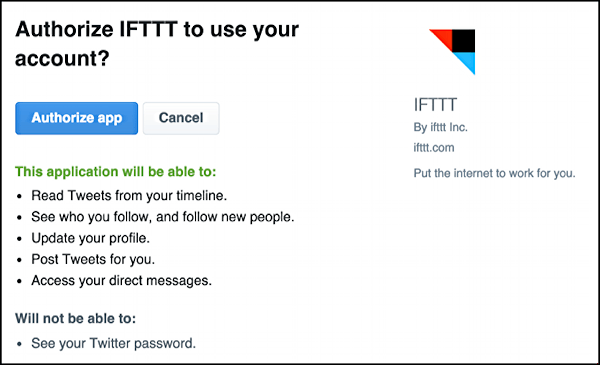Viewport: 600px width, 365px height.
Task: Click the bullet before "Update your profile"
Action: tap(20, 239)
